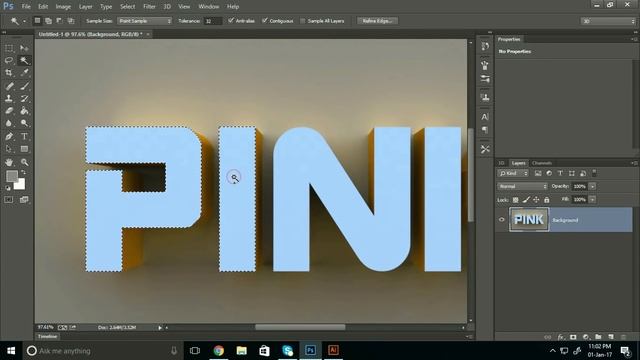Switch to the Channels tab
The width and height of the screenshot is (640, 360).
click(x=542, y=163)
